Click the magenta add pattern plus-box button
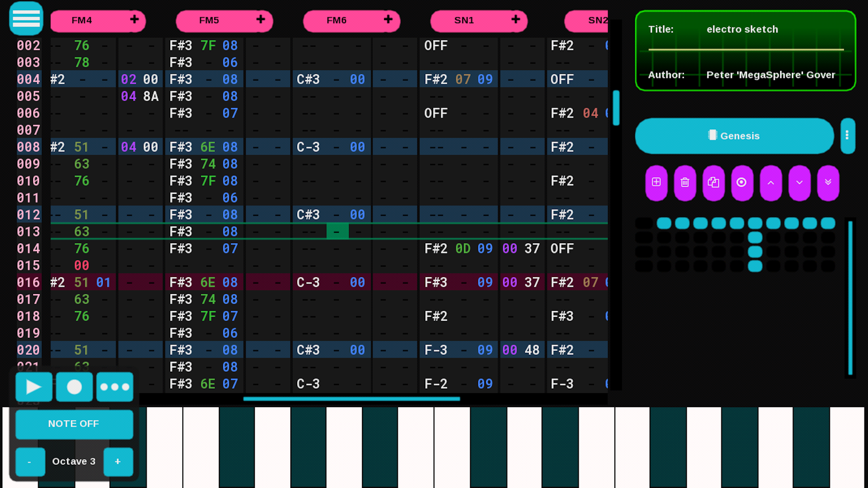The width and height of the screenshot is (868, 488). pos(656,182)
